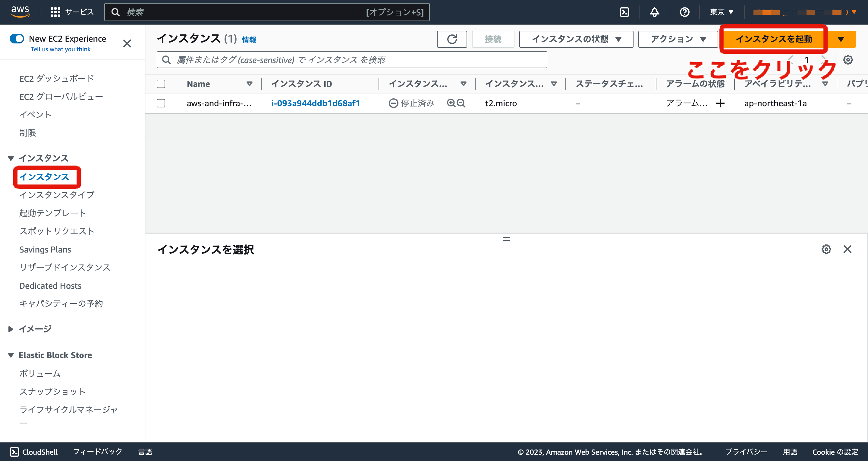Click the instance attribute search field
868x461 pixels.
[351, 60]
